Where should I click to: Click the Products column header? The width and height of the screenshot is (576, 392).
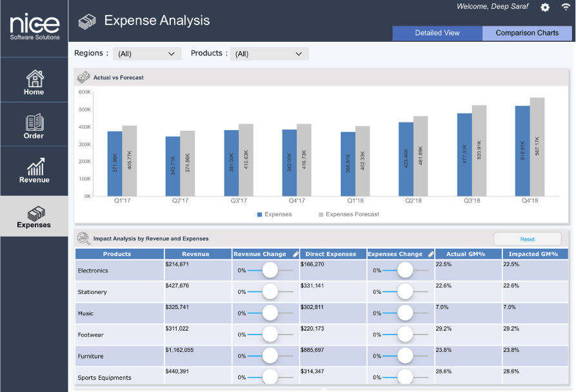(x=117, y=254)
